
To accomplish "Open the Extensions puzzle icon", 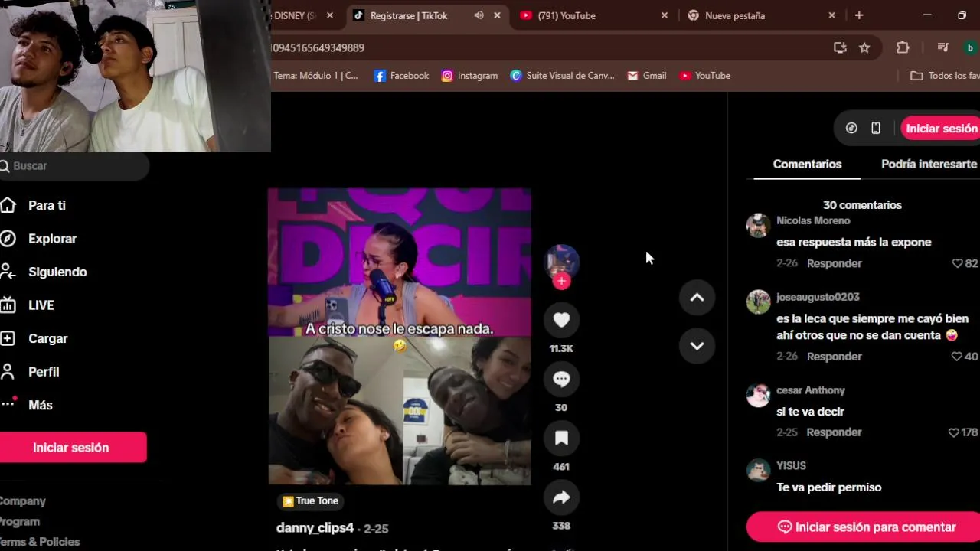I will [x=903, y=47].
